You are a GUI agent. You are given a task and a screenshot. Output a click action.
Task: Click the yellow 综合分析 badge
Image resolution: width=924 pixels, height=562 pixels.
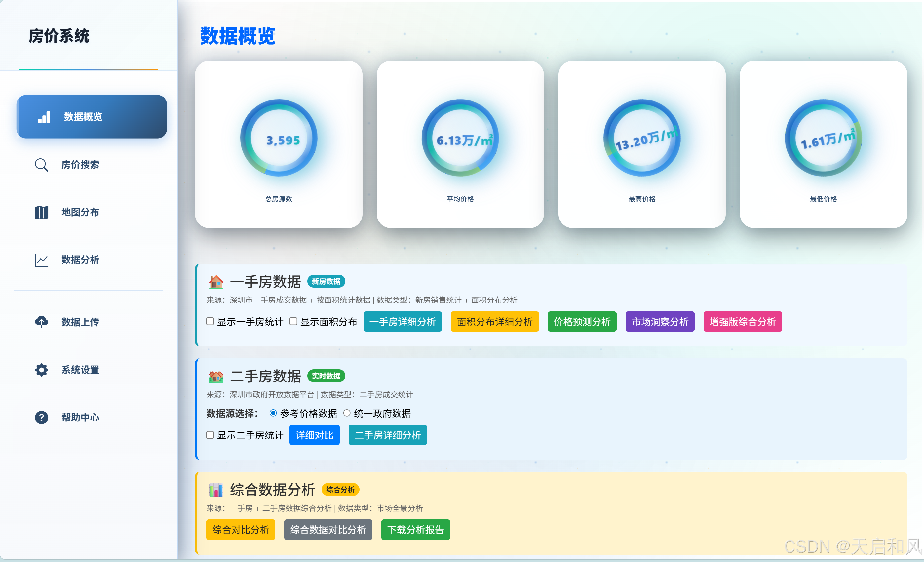click(340, 490)
